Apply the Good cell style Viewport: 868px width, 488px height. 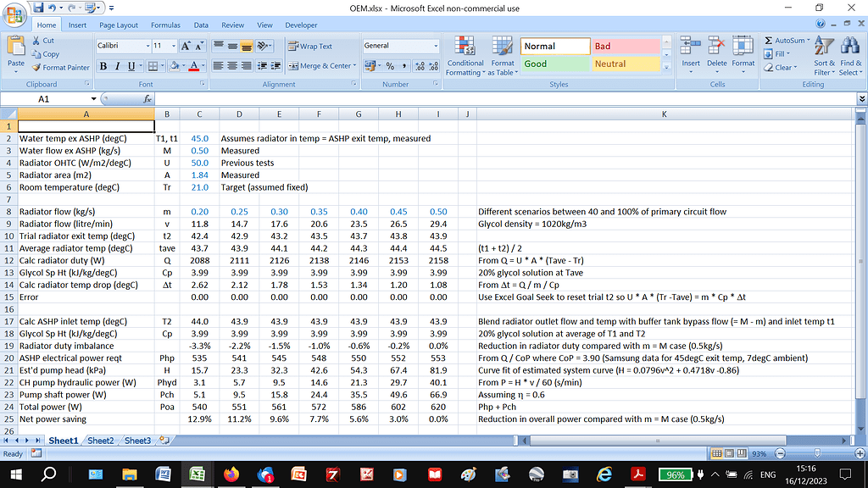555,64
